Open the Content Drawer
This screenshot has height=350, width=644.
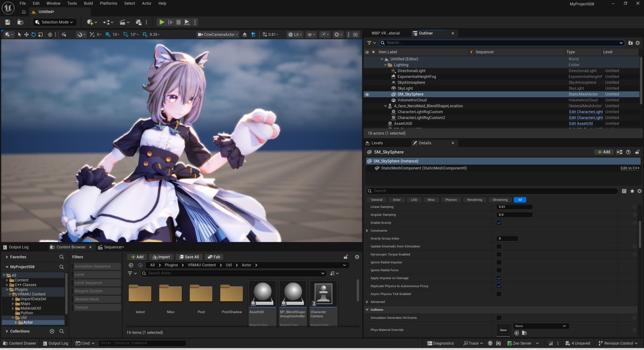19,343
